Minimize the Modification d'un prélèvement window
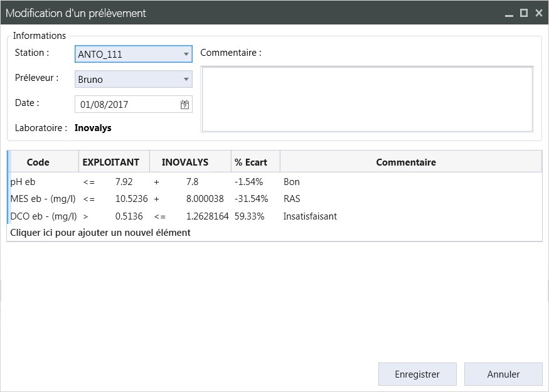 [509, 13]
